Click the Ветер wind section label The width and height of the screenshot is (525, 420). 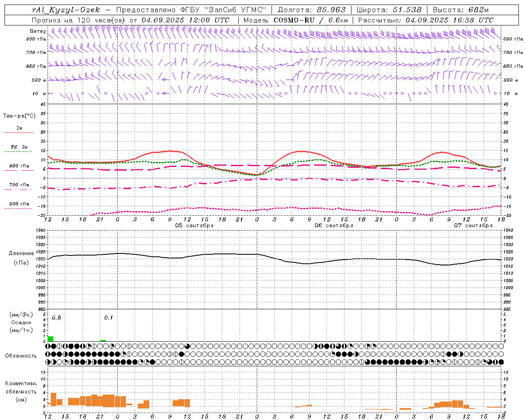point(38,31)
